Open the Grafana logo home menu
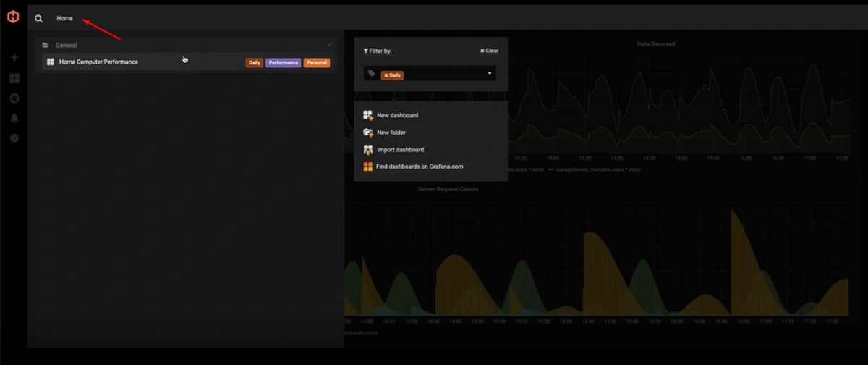868x365 pixels. [x=13, y=17]
